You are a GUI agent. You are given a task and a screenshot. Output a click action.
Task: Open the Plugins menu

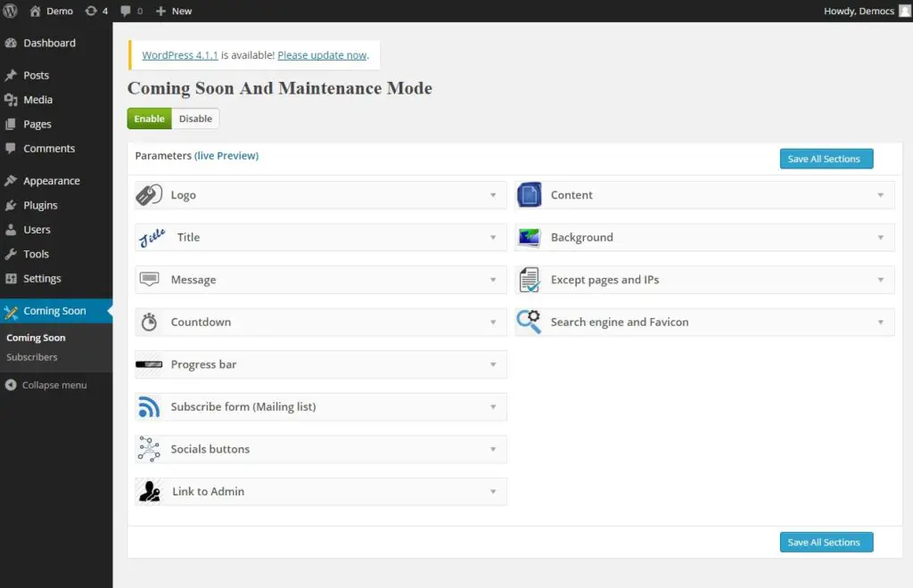point(40,205)
